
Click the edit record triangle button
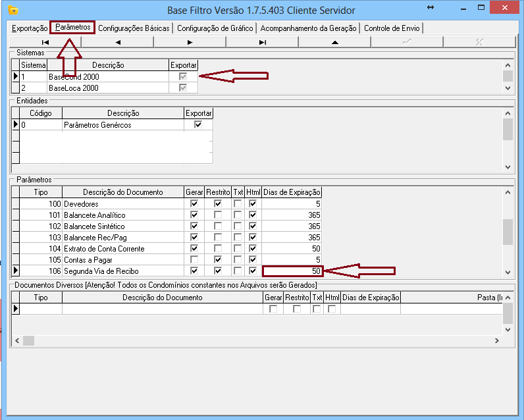[x=334, y=42]
